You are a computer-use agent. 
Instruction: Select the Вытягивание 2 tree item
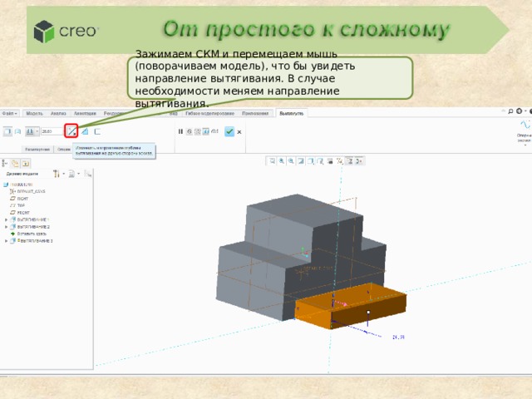tap(30, 227)
